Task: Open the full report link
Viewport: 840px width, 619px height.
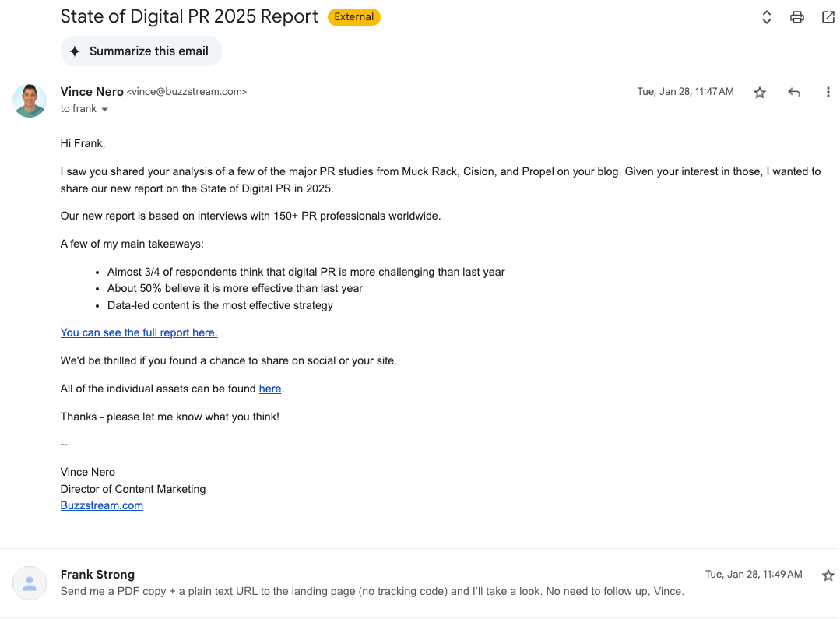Action: 139,332
